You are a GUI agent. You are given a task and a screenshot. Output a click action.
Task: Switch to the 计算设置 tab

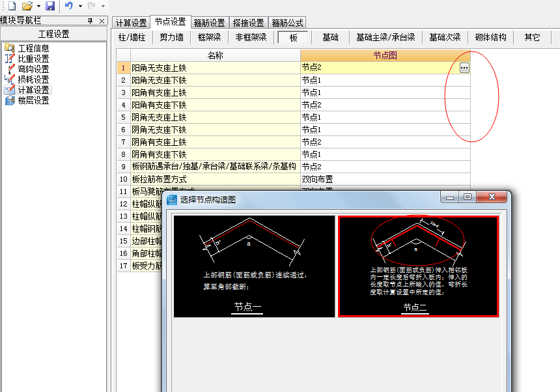point(131,23)
